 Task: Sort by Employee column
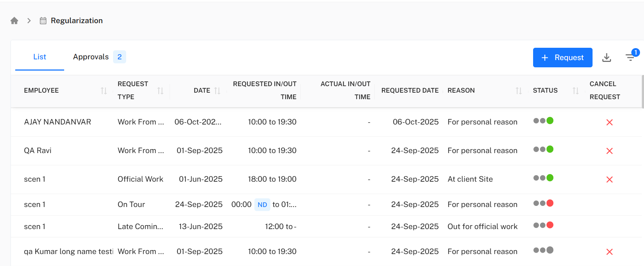pyautogui.click(x=104, y=91)
